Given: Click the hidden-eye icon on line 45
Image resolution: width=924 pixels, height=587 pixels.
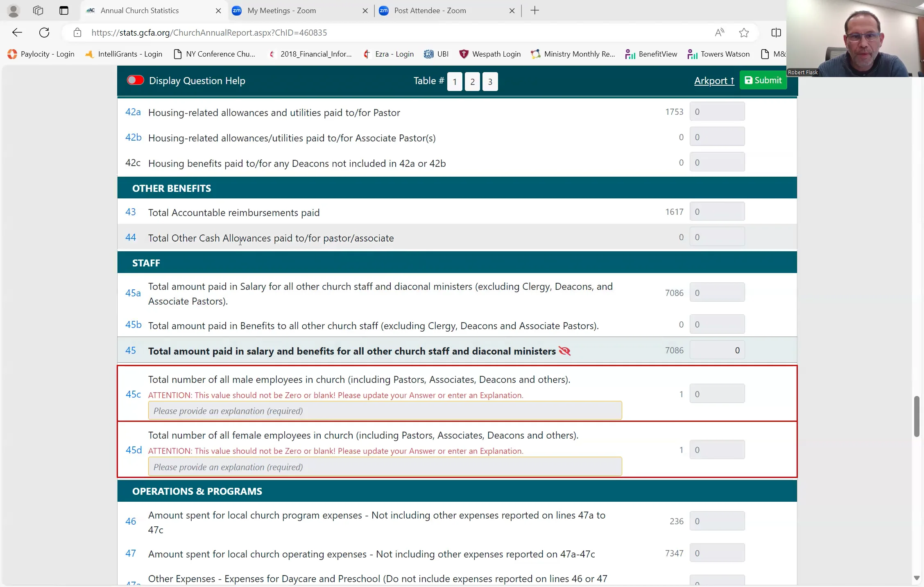Looking at the screenshot, I should click(564, 351).
